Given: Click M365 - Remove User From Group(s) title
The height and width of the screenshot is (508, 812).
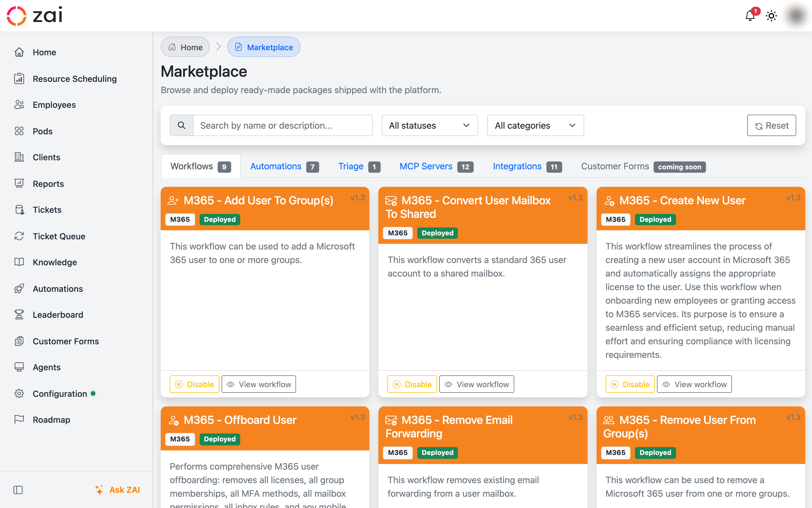Looking at the screenshot, I should (679, 427).
